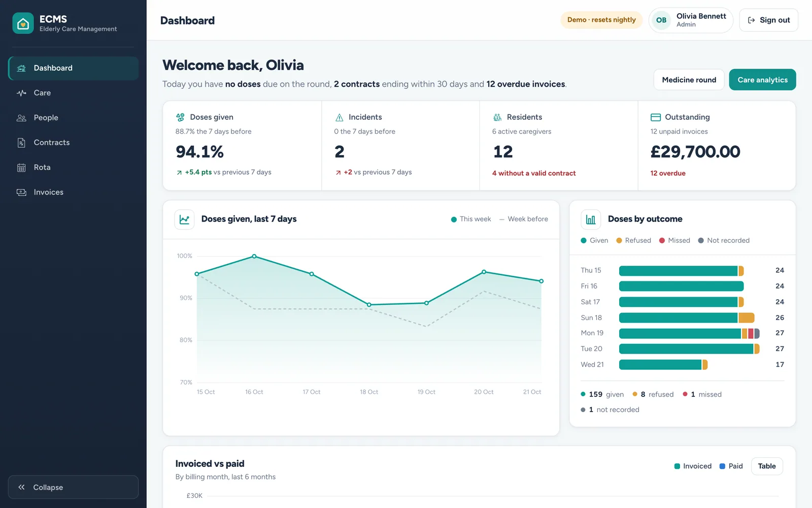Toggle the This week chart legend
The height and width of the screenshot is (508, 812).
tap(471, 219)
